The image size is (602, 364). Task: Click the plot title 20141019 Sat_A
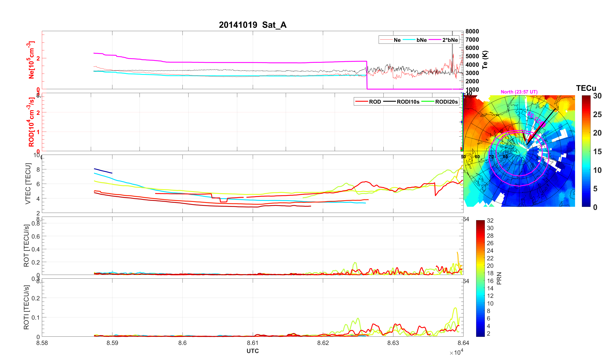[x=252, y=25]
